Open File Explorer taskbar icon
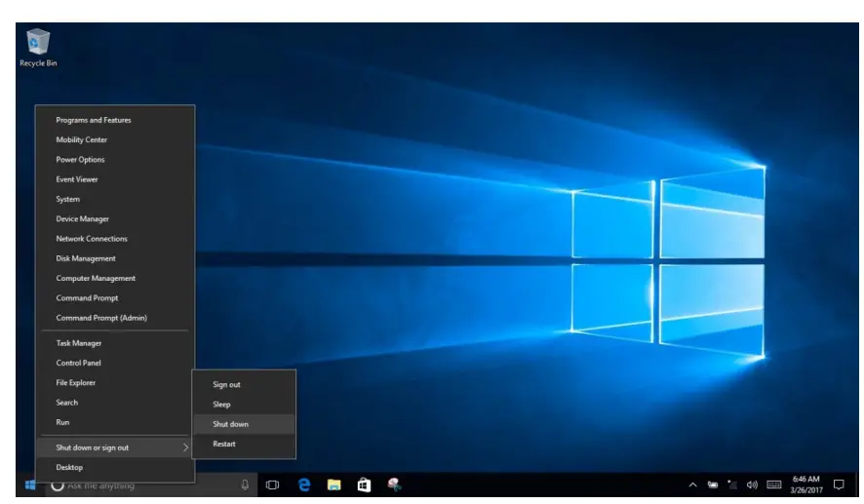The height and width of the screenshot is (504, 864). (334, 485)
